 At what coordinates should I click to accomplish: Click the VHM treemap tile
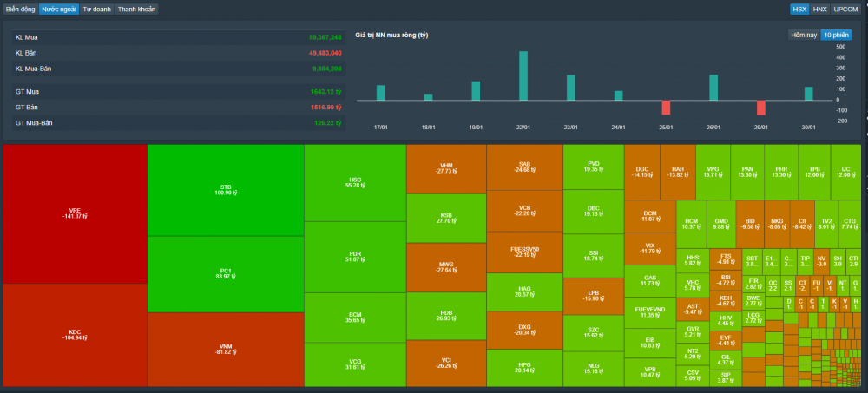[x=446, y=169]
